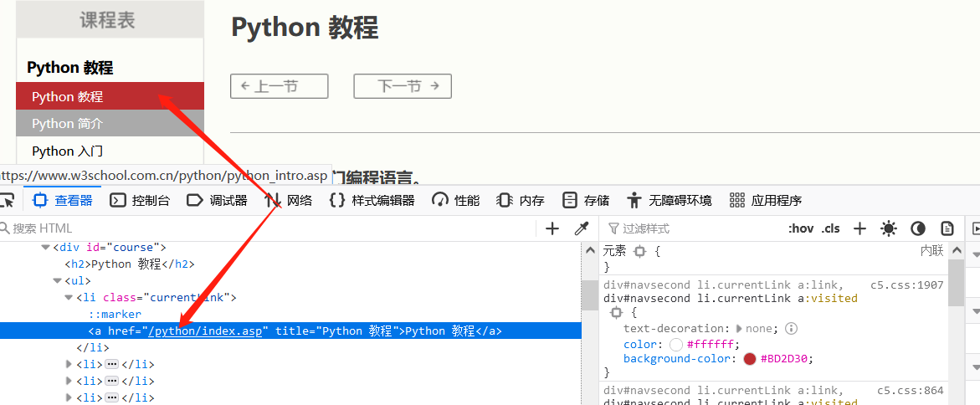Toggle print media simulation page icon
This screenshot has height=405, width=980.
point(947,228)
